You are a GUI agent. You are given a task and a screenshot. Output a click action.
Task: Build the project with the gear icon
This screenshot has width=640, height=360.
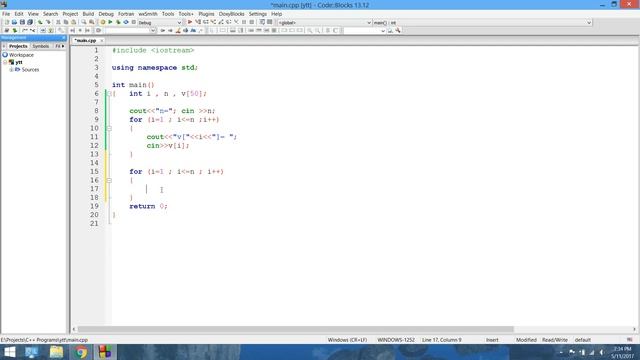(x=103, y=22)
